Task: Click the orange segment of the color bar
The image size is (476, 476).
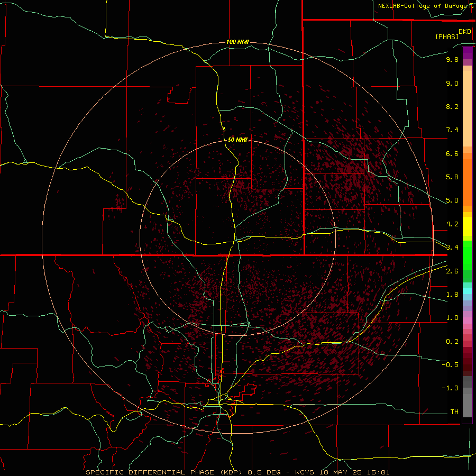Action: [x=467, y=183]
